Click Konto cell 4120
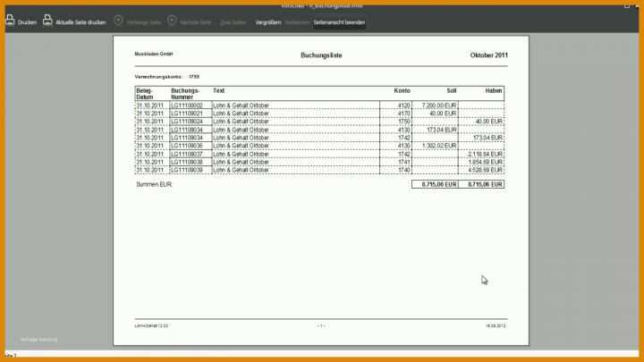The width and height of the screenshot is (644, 362). [x=403, y=105]
